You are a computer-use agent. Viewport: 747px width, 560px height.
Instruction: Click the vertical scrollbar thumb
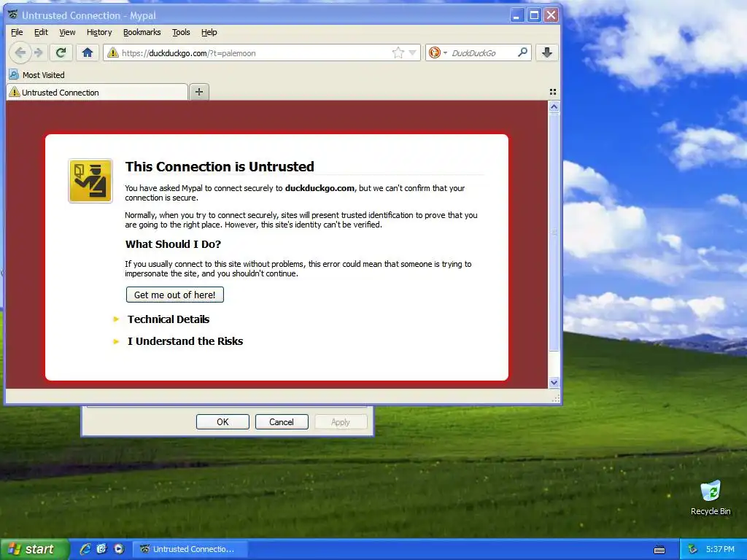554,232
